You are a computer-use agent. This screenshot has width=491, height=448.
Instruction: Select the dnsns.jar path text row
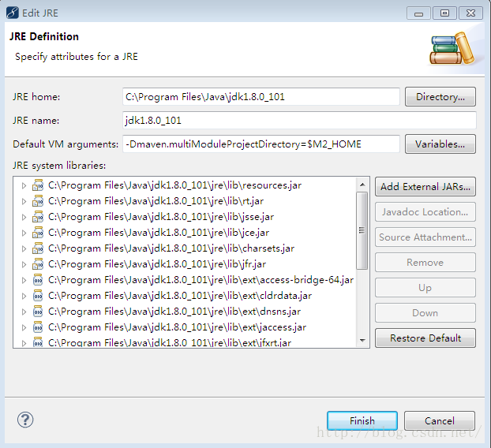tap(174, 312)
